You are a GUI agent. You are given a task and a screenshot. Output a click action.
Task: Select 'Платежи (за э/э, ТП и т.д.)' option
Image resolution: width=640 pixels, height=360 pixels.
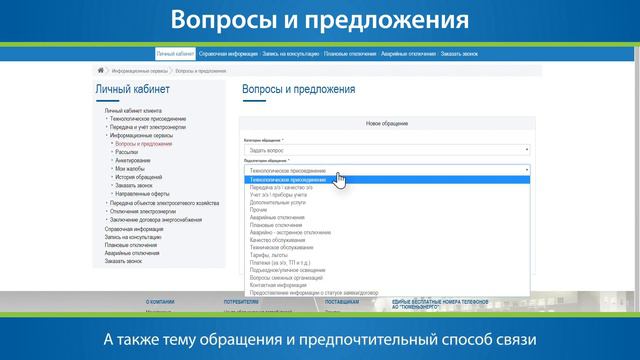pos(387,262)
